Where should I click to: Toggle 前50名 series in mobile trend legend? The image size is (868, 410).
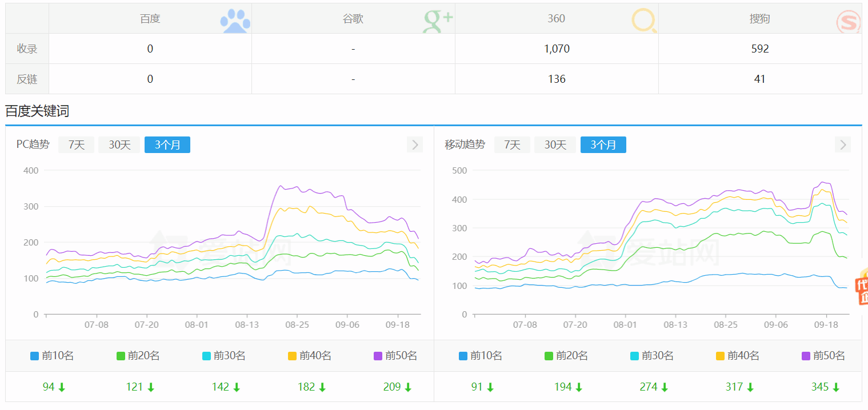[x=823, y=356]
